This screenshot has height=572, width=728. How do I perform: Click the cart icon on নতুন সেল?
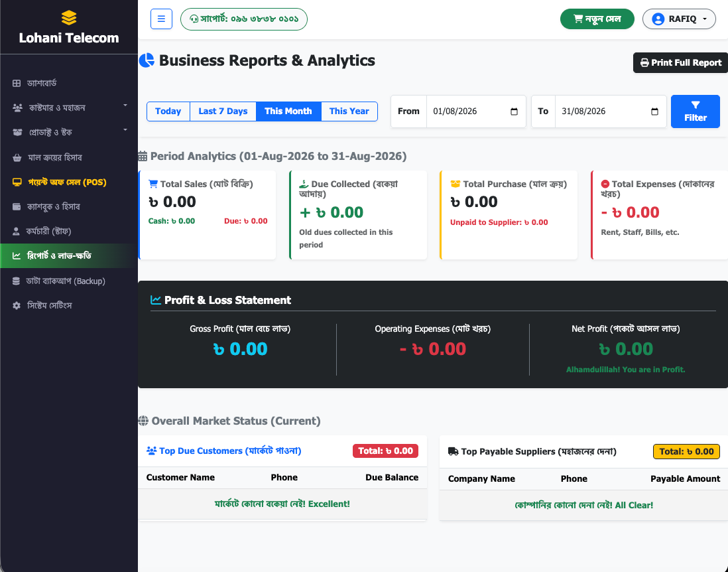coord(578,19)
